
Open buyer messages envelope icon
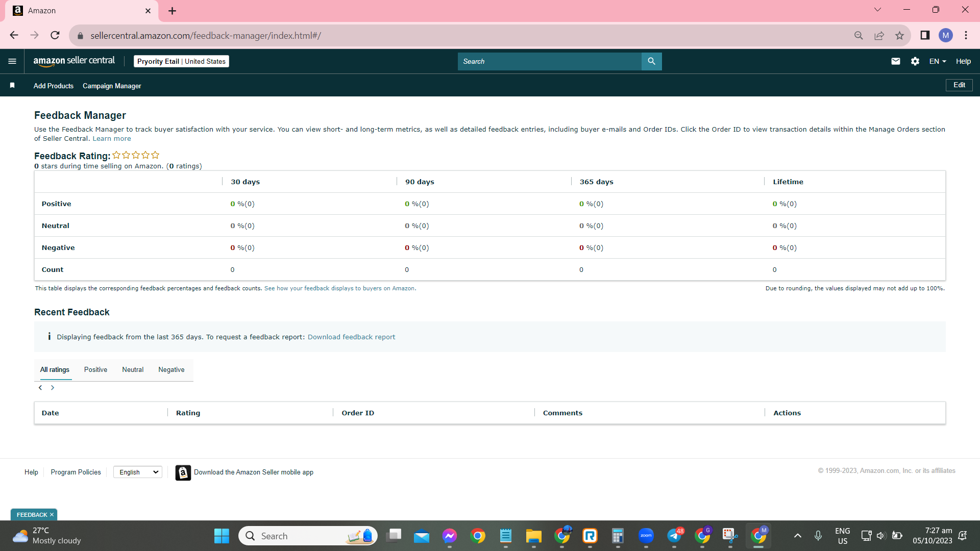pyautogui.click(x=896, y=61)
